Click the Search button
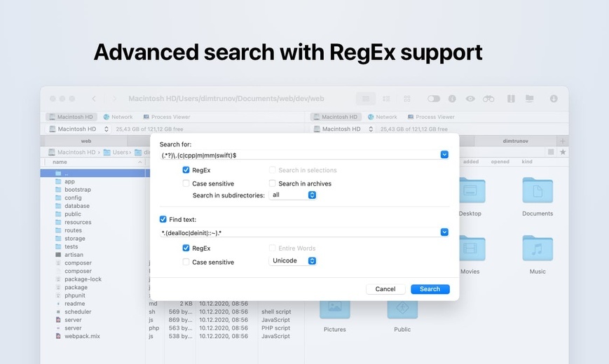The height and width of the screenshot is (364, 609). (x=430, y=289)
